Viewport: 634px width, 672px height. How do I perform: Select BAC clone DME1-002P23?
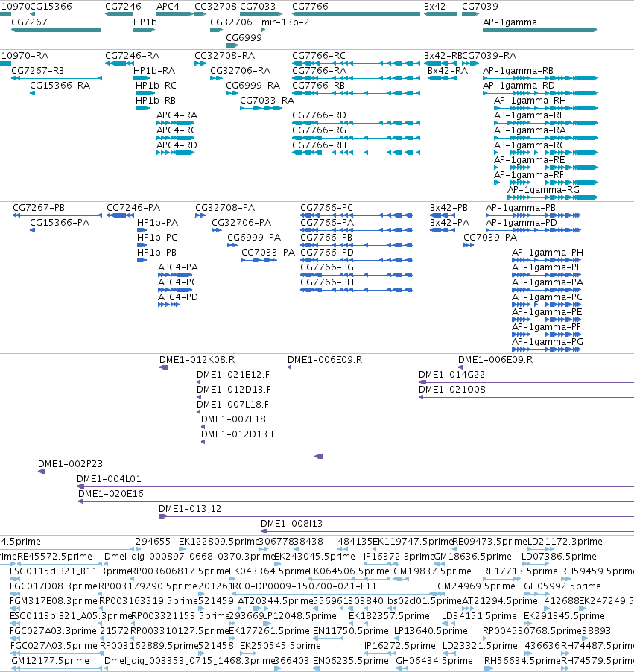coord(70,463)
